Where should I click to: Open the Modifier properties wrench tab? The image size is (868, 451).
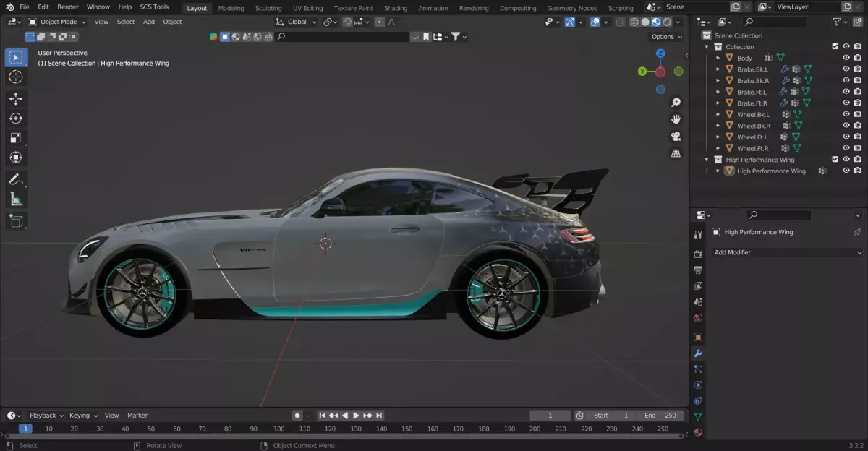point(698,353)
